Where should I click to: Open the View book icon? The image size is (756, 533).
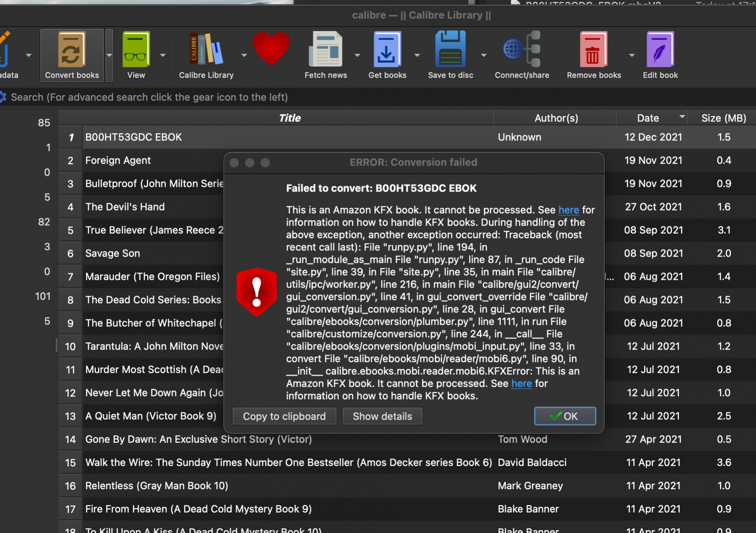pos(136,50)
